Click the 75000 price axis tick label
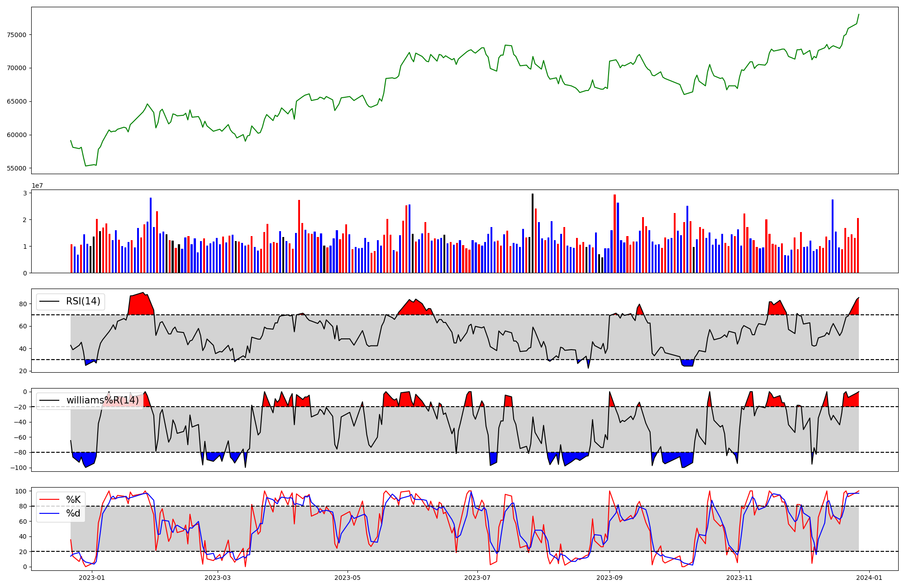This screenshot has width=905, height=588. tap(17, 35)
